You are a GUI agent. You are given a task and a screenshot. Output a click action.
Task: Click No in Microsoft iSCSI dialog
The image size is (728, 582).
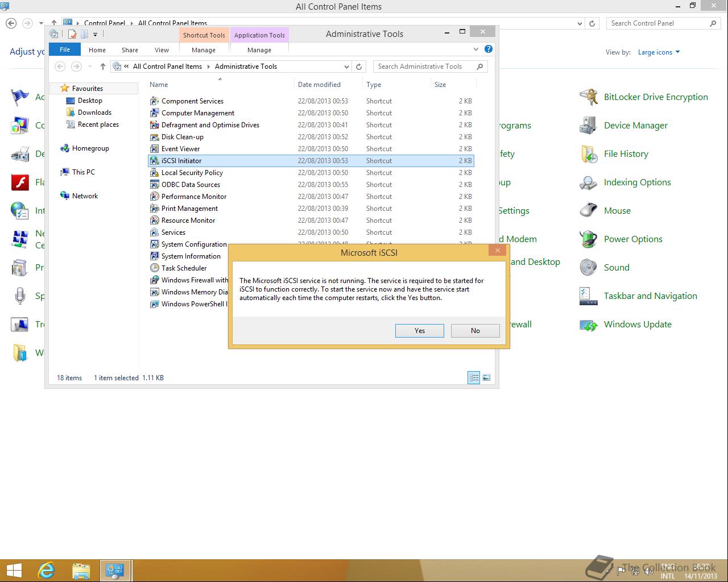(x=475, y=330)
